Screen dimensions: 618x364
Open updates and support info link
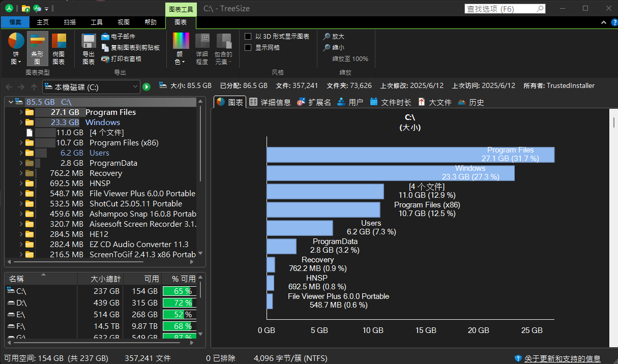pos(563,359)
